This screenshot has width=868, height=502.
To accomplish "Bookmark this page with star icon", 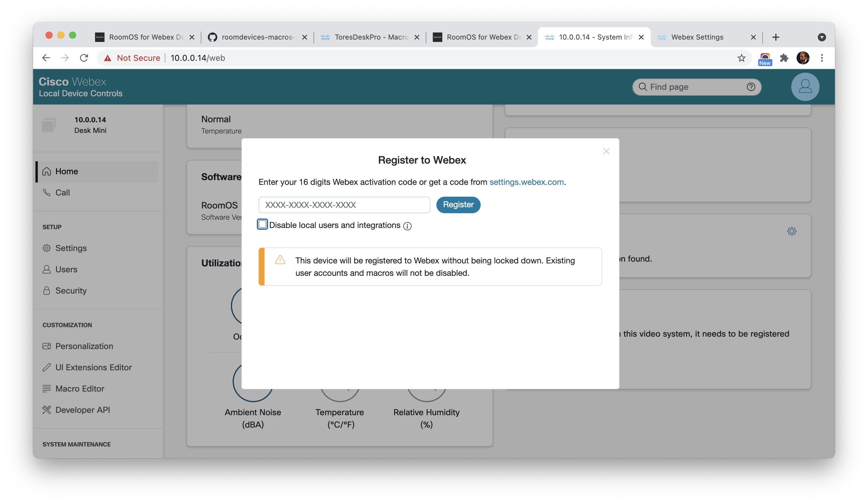I will point(741,58).
